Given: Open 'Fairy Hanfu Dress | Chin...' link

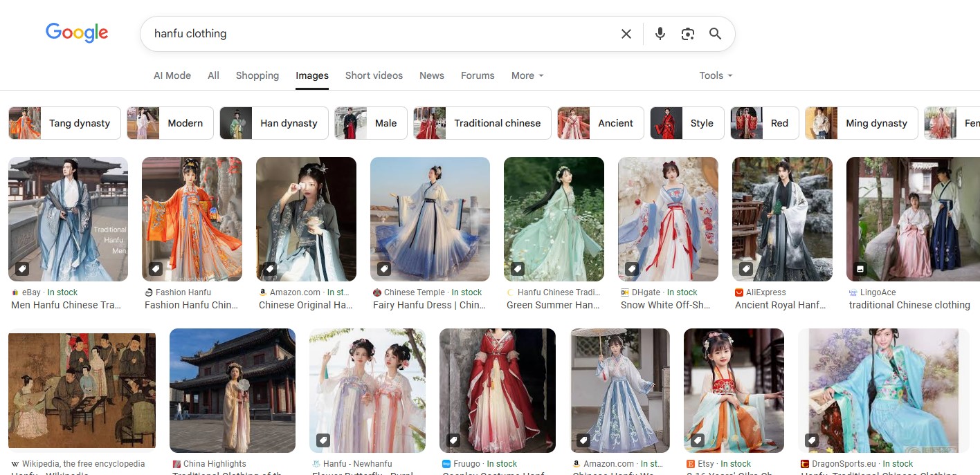Looking at the screenshot, I should (x=429, y=305).
